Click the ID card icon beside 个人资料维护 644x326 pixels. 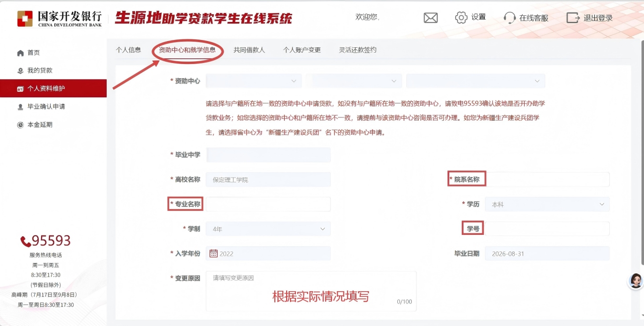tap(21, 89)
